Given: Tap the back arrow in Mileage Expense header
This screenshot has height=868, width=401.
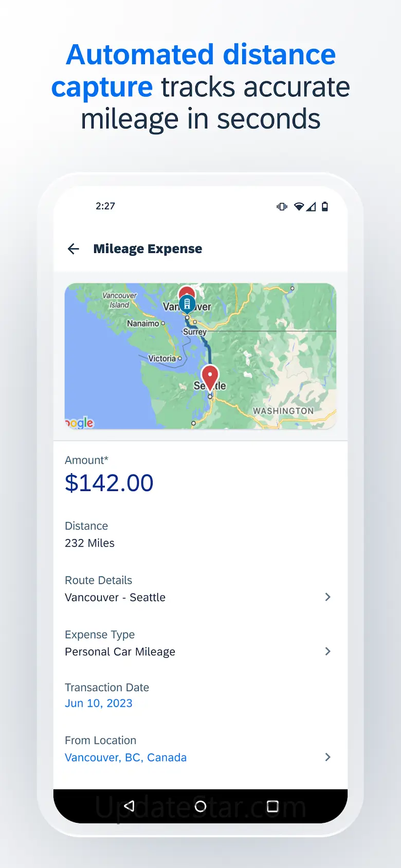Looking at the screenshot, I should 74,249.
